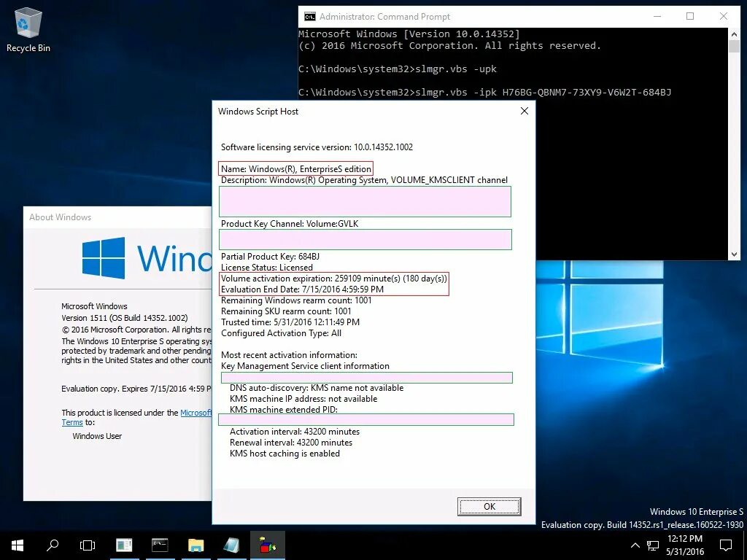The height and width of the screenshot is (560, 747).
Task: Click 'Most recent activation information:' text
Action: click(x=289, y=355)
